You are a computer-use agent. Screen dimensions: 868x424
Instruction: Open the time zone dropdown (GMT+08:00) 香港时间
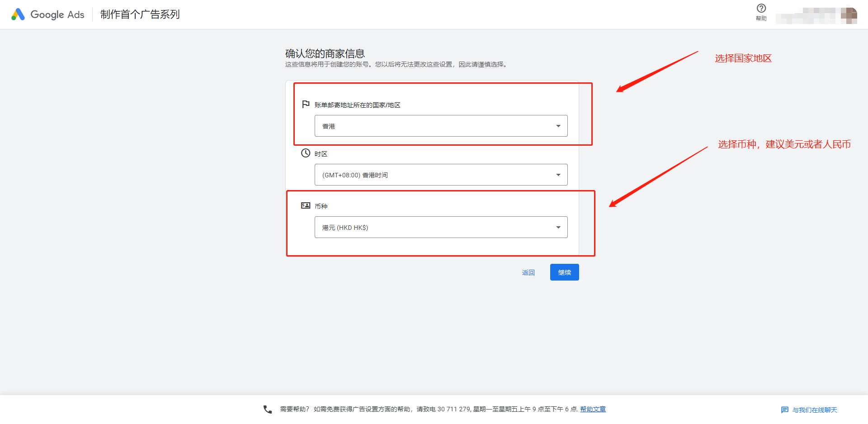click(x=441, y=175)
